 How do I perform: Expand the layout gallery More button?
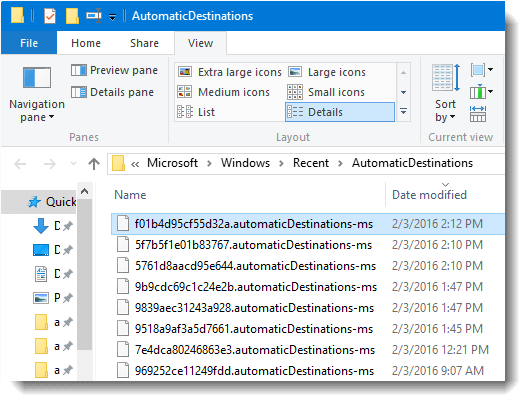click(x=403, y=111)
